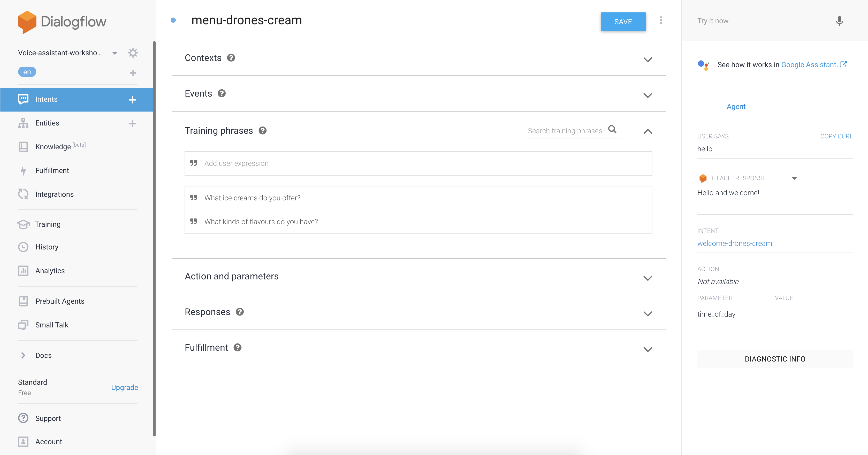Create new entity with Entities plus icon
Viewport: 868px width, 455px height.
coord(132,123)
